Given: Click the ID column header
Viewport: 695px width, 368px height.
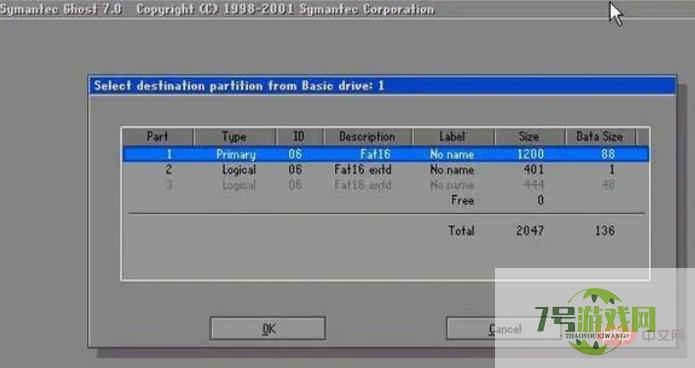Looking at the screenshot, I should (299, 137).
